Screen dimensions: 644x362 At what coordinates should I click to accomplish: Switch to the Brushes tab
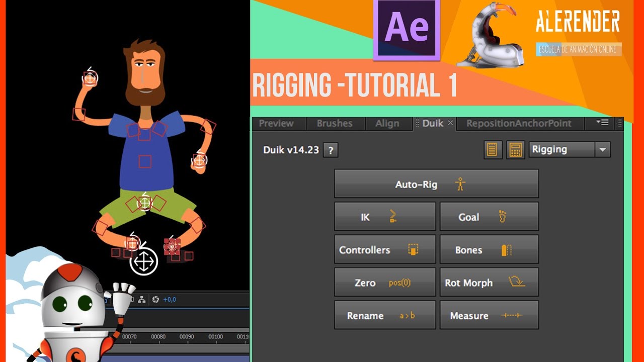click(335, 123)
